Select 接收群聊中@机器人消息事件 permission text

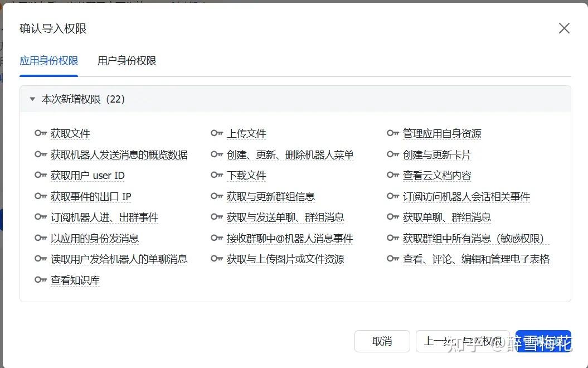tap(290, 239)
